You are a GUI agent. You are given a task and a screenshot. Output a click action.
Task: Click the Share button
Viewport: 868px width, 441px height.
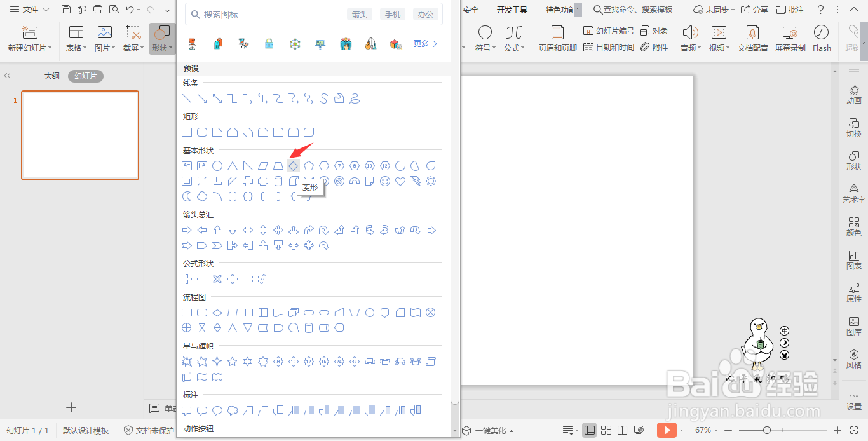755,10
